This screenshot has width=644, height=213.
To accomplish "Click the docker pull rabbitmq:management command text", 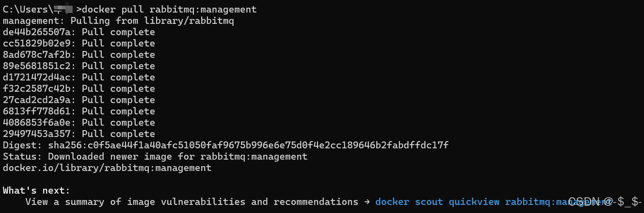I will point(169,9).
